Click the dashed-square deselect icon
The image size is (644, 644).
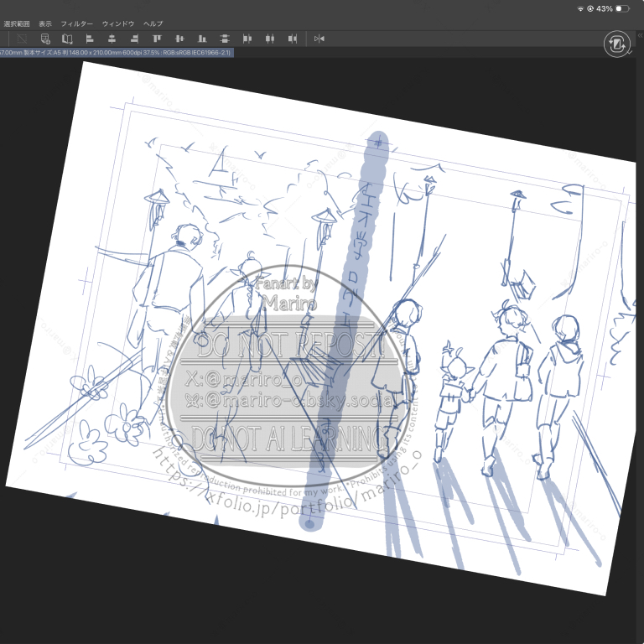(x=22, y=39)
